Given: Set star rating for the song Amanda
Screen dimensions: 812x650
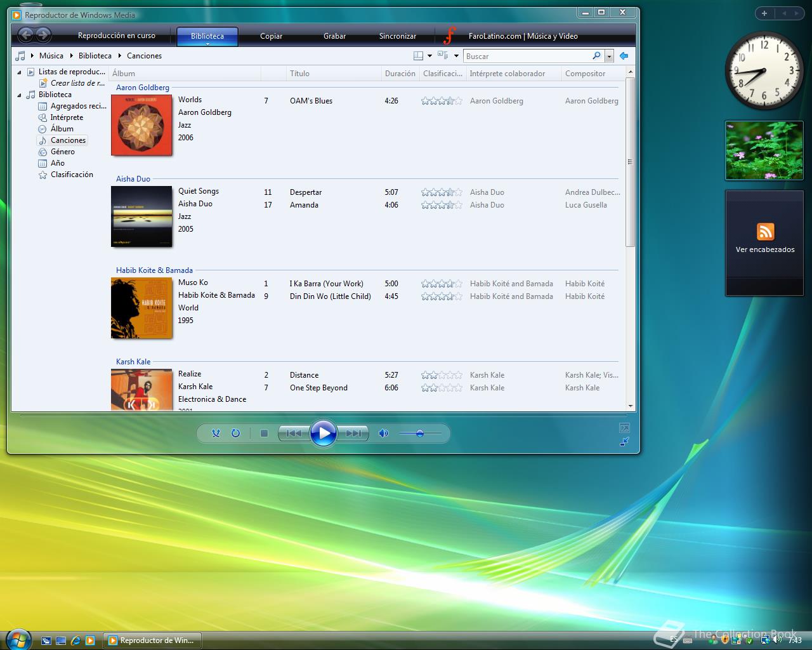Looking at the screenshot, I should 442,205.
